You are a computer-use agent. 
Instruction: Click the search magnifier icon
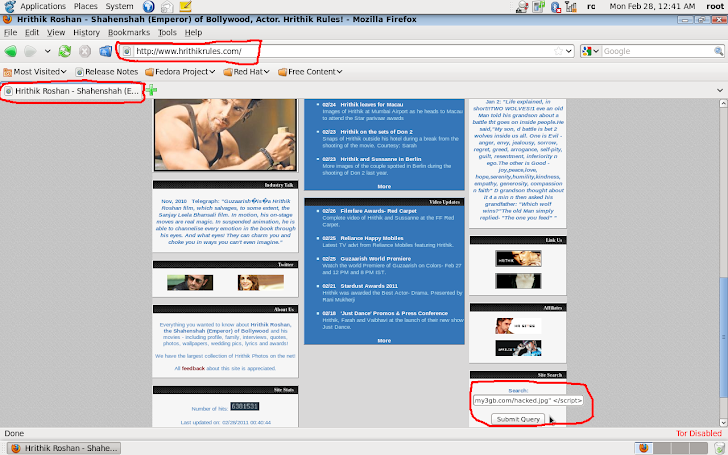coord(718,51)
